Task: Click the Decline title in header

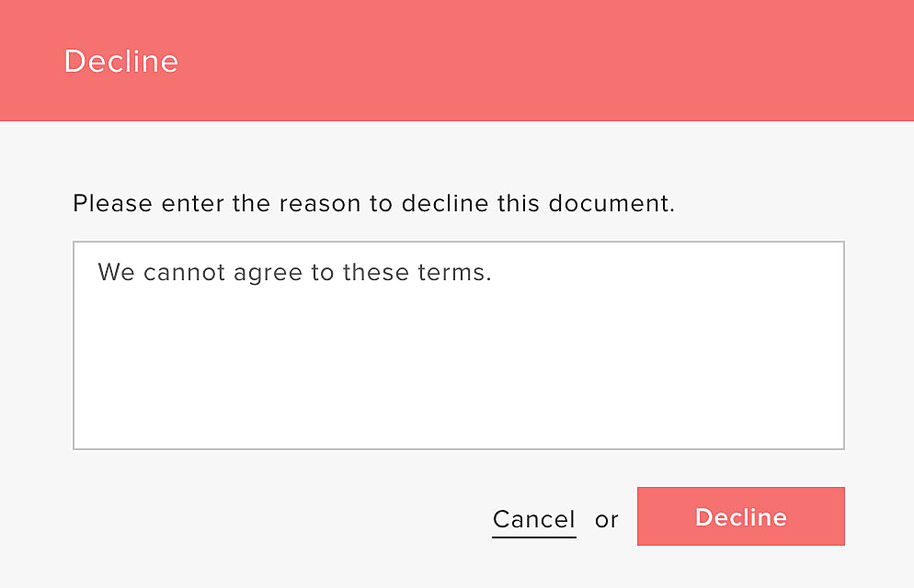Action: pos(120,62)
